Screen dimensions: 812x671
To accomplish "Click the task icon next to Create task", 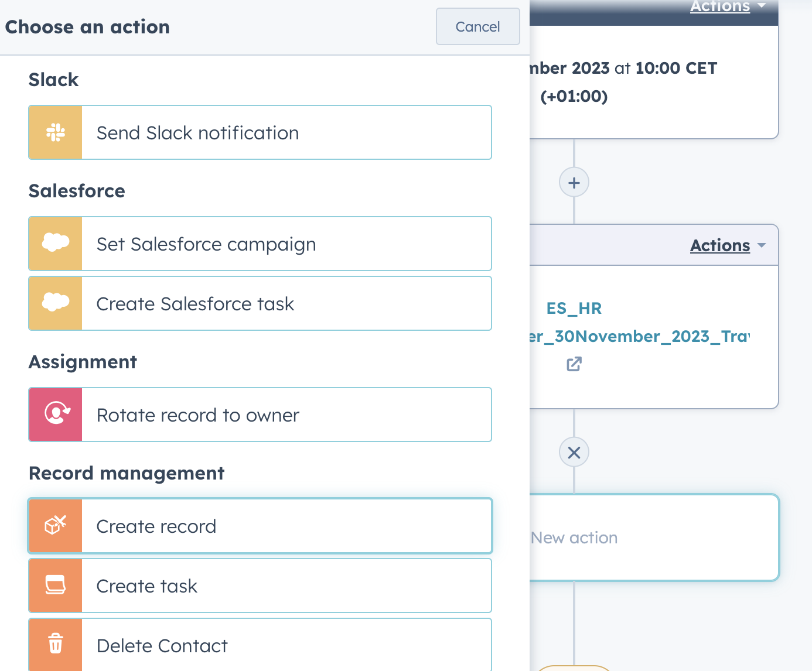I will click(55, 586).
